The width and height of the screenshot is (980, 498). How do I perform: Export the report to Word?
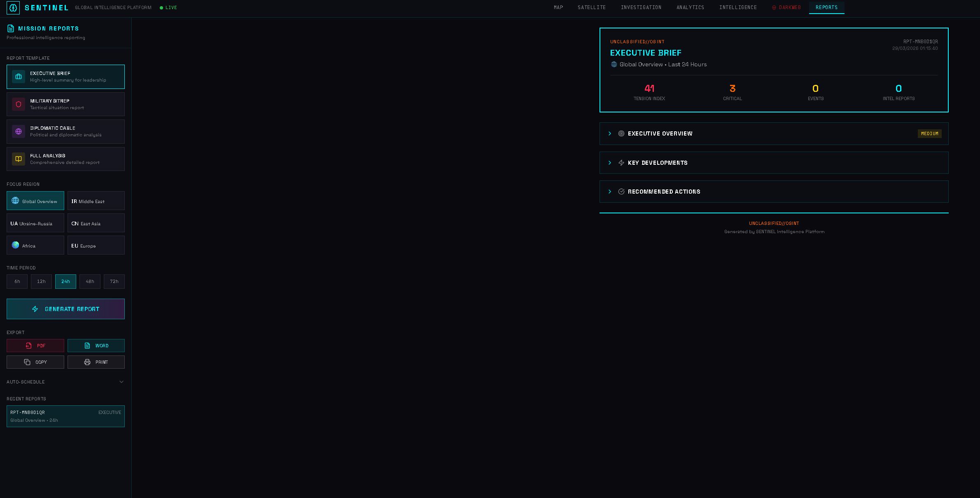pyautogui.click(x=96, y=346)
